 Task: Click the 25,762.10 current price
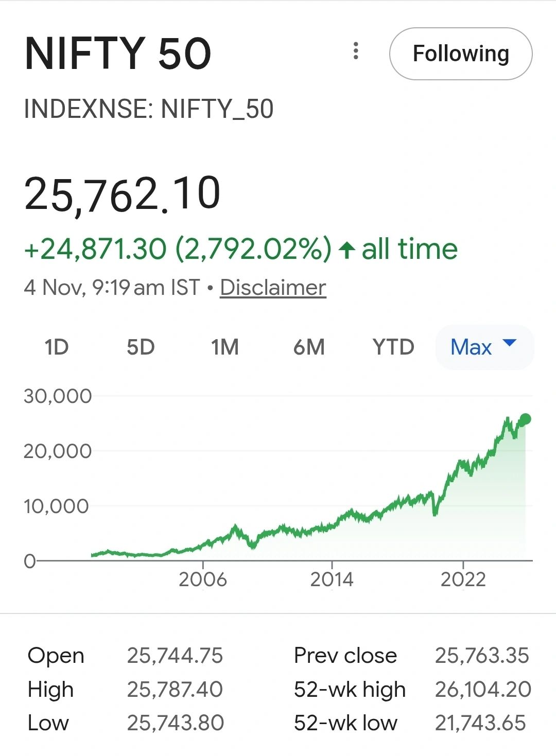tap(123, 195)
